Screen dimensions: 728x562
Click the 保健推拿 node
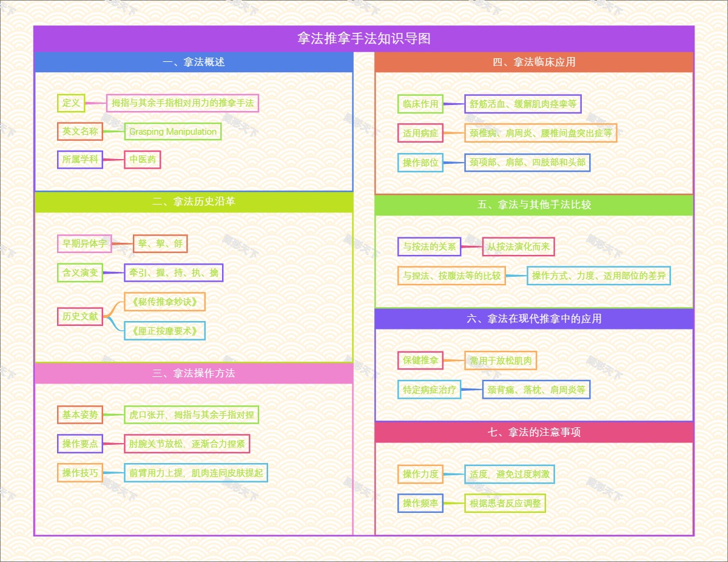[420, 361]
